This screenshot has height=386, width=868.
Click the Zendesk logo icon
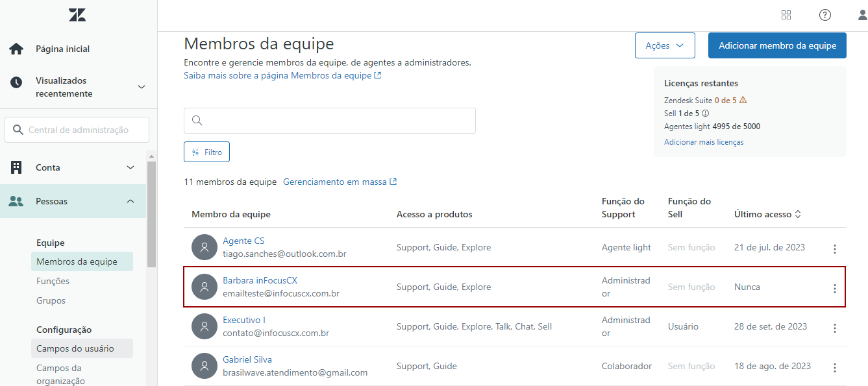[77, 15]
